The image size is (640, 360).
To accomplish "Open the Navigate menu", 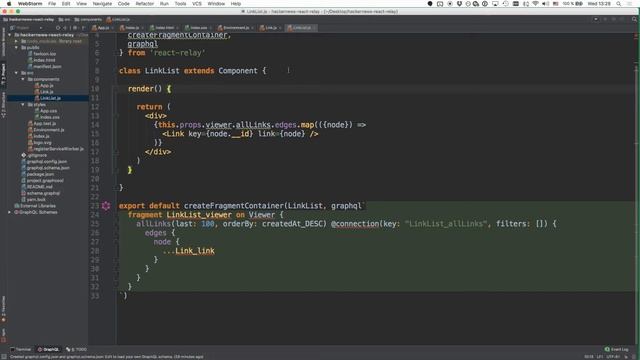I will pos(102,4).
